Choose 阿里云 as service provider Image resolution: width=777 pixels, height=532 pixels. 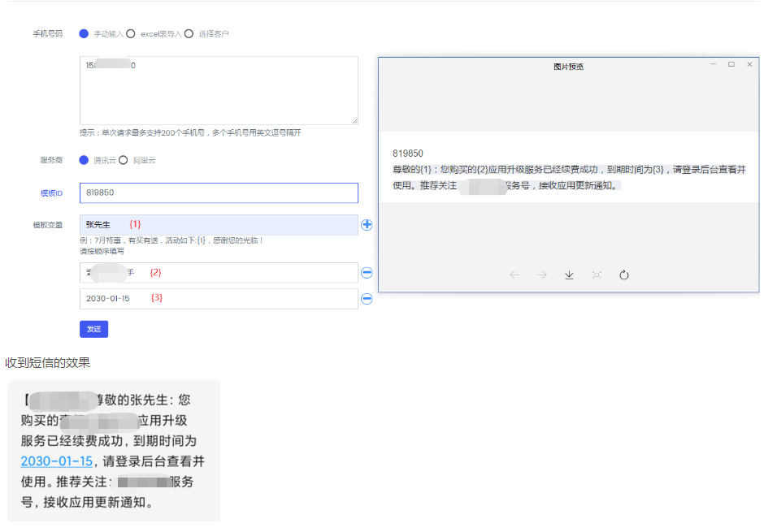[x=124, y=160]
